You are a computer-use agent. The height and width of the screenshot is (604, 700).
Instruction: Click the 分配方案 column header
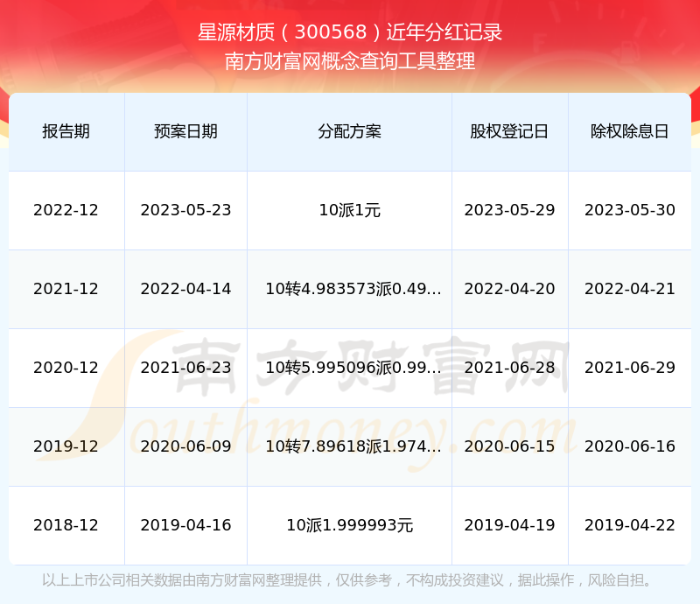(349, 132)
